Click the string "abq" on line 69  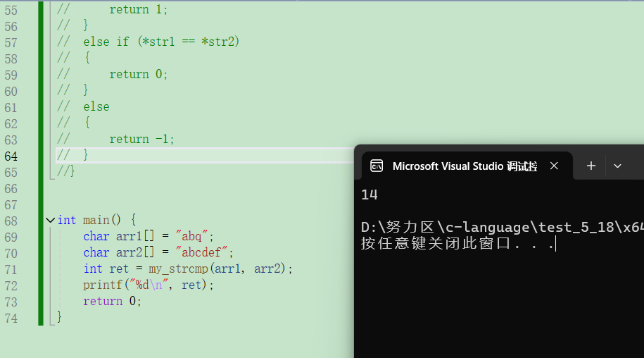click(191, 236)
